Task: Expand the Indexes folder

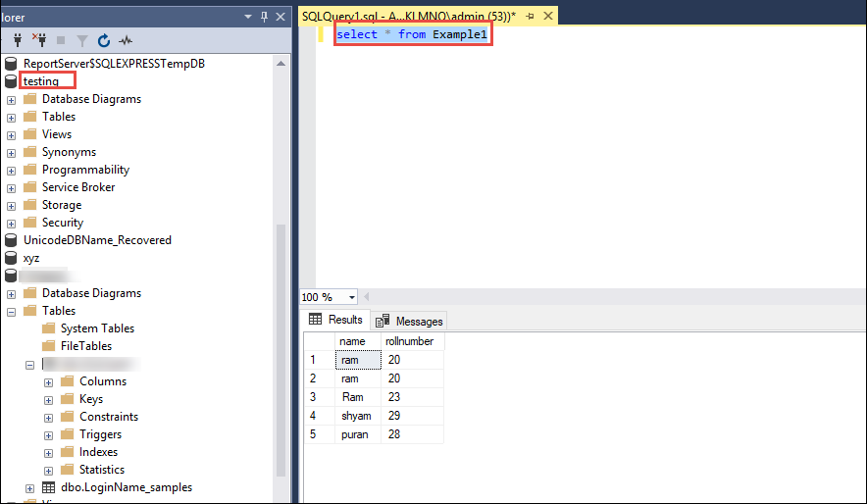Action: [x=49, y=453]
